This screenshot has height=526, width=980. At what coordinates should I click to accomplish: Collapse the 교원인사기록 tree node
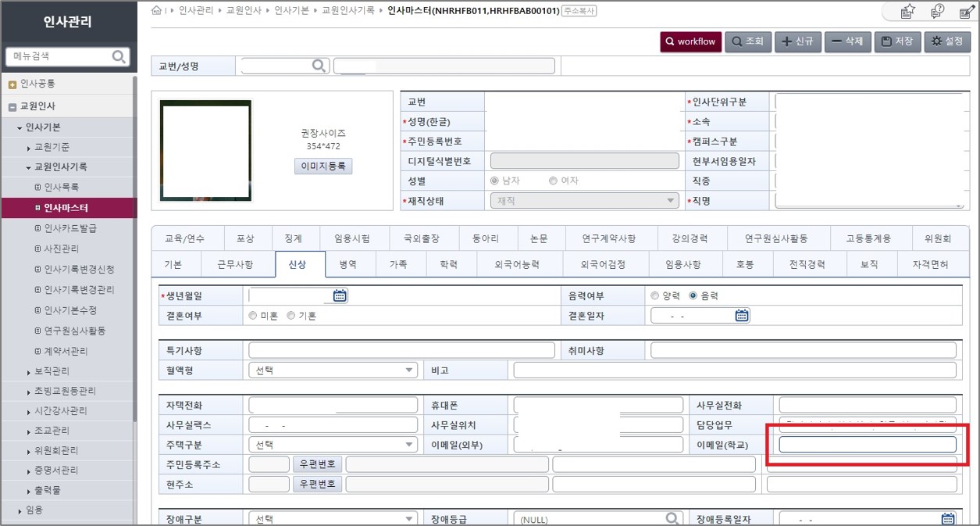[x=29, y=167]
